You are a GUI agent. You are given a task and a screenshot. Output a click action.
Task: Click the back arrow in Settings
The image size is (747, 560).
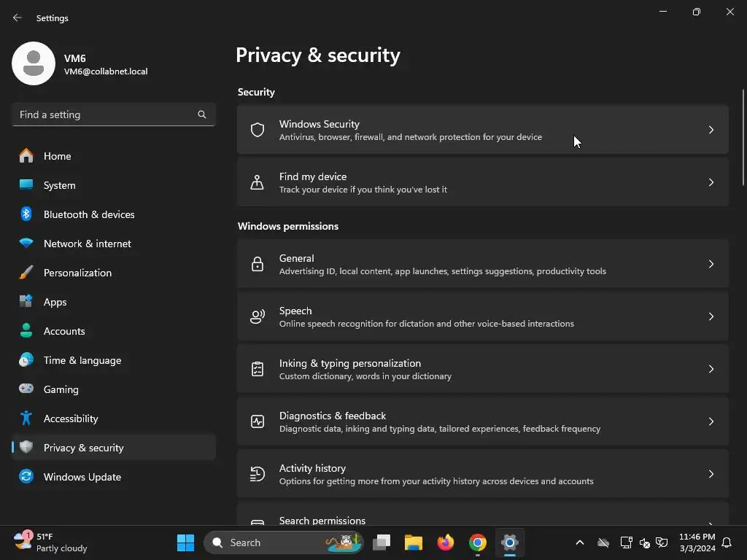[x=18, y=17]
